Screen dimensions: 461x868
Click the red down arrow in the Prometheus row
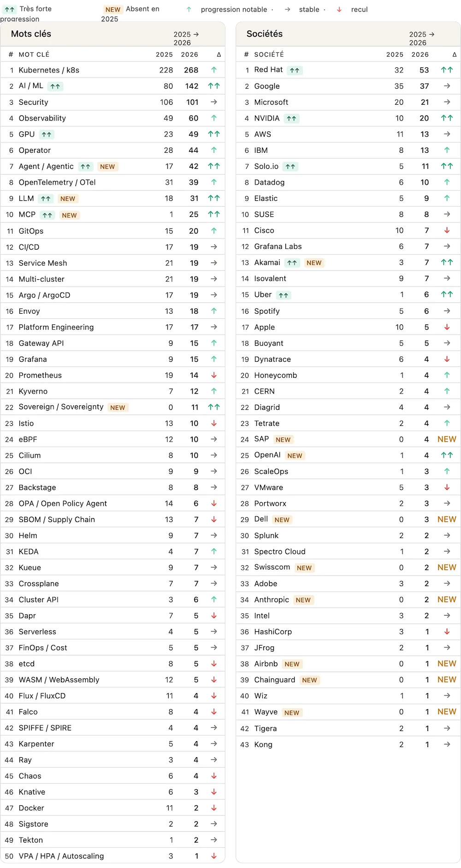coord(214,375)
